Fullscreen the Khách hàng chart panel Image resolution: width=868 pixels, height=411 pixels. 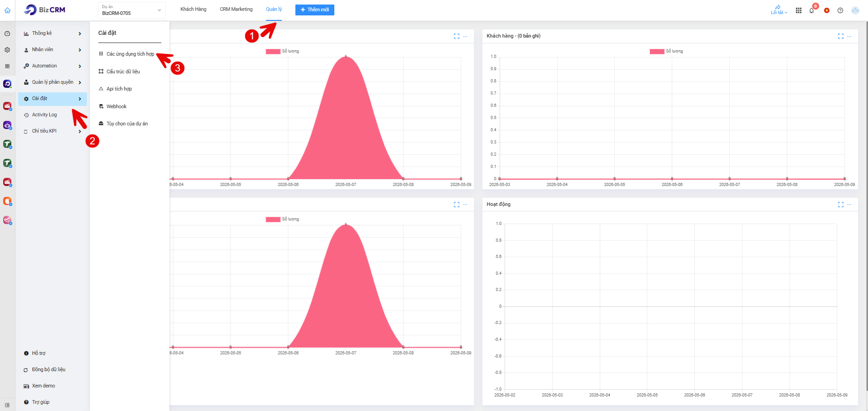(841, 36)
